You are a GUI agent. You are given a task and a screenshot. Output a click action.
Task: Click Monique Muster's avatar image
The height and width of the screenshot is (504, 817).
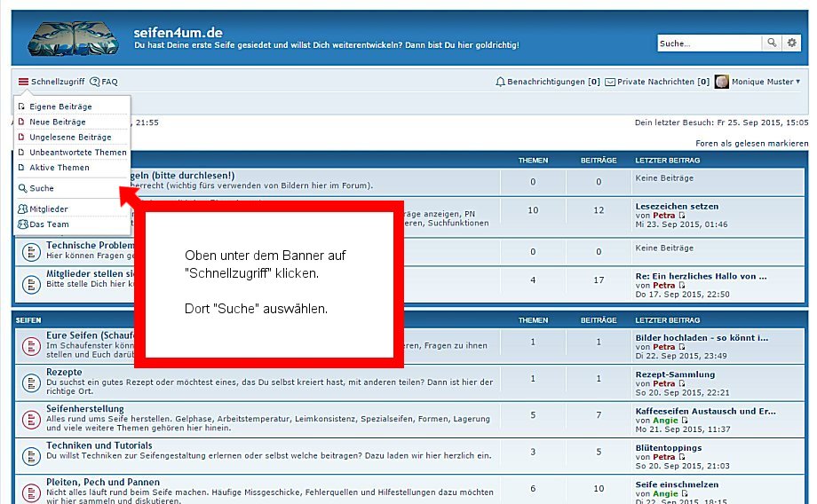pyautogui.click(x=722, y=82)
